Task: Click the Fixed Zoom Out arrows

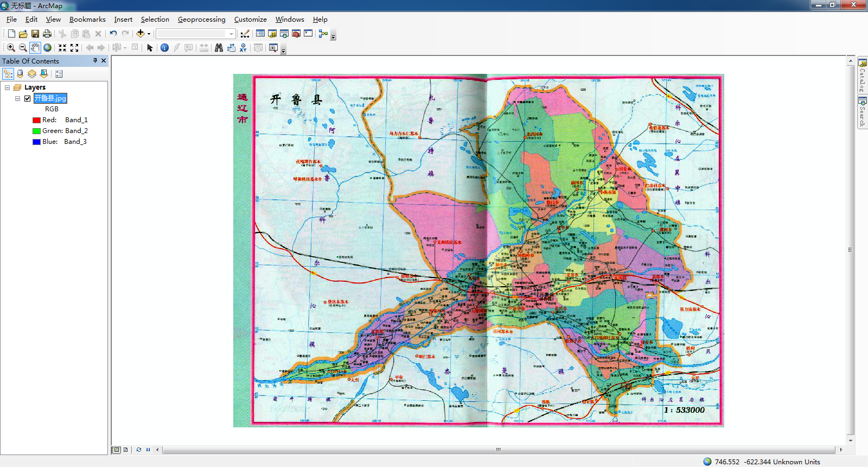Action: point(74,48)
